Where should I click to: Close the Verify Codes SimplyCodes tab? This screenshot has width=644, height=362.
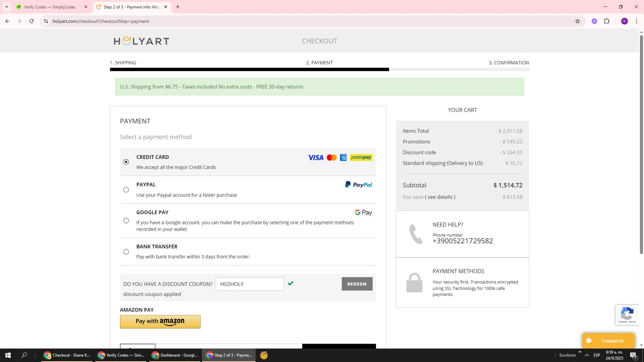86,7
